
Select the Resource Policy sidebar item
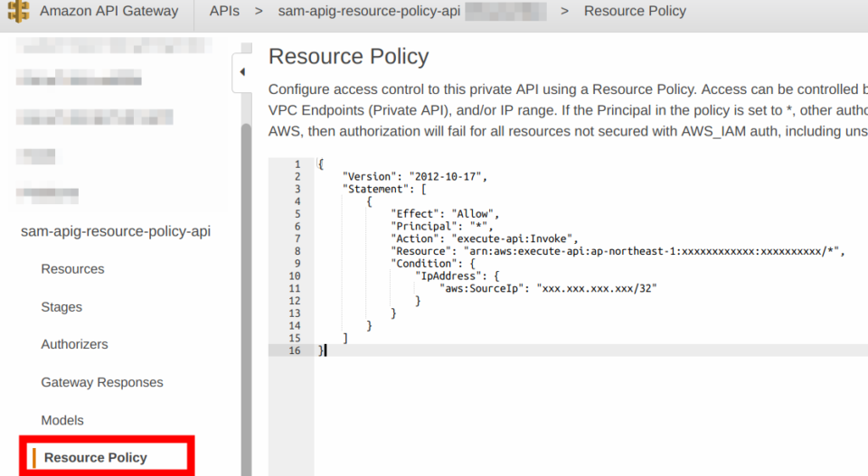(95, 458)
